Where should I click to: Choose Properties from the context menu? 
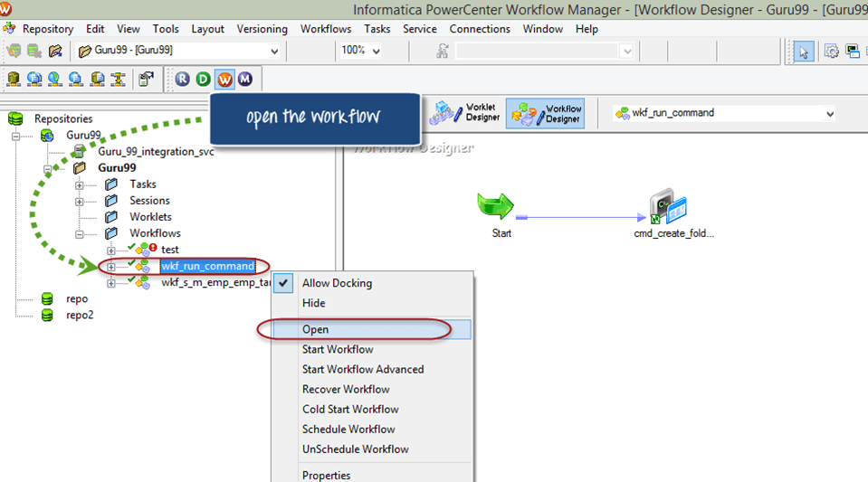point(371,475)
